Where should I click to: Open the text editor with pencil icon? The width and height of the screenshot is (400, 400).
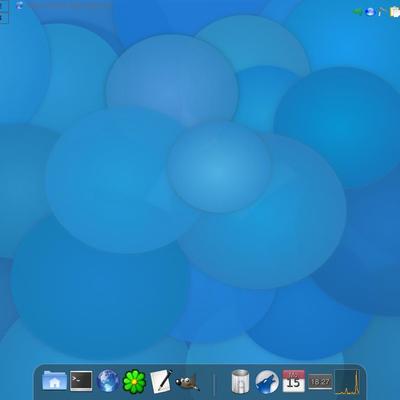point(161,381)
